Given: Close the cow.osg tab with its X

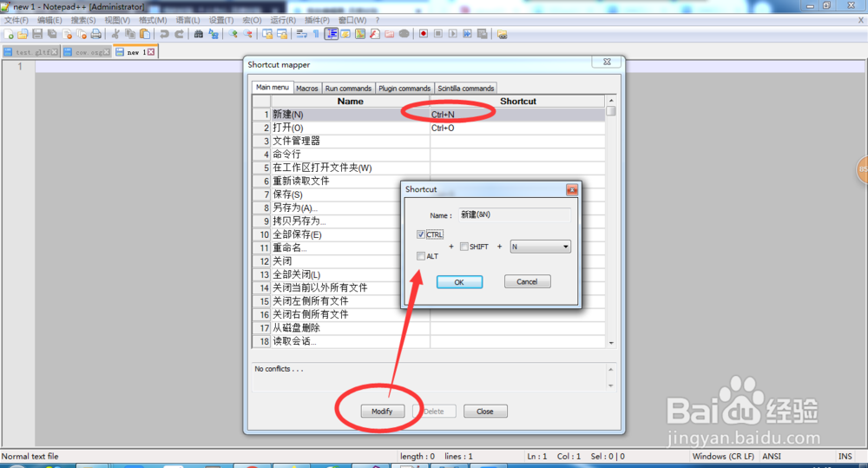Looking at the screenshot, I should click(x=106, y=52).
